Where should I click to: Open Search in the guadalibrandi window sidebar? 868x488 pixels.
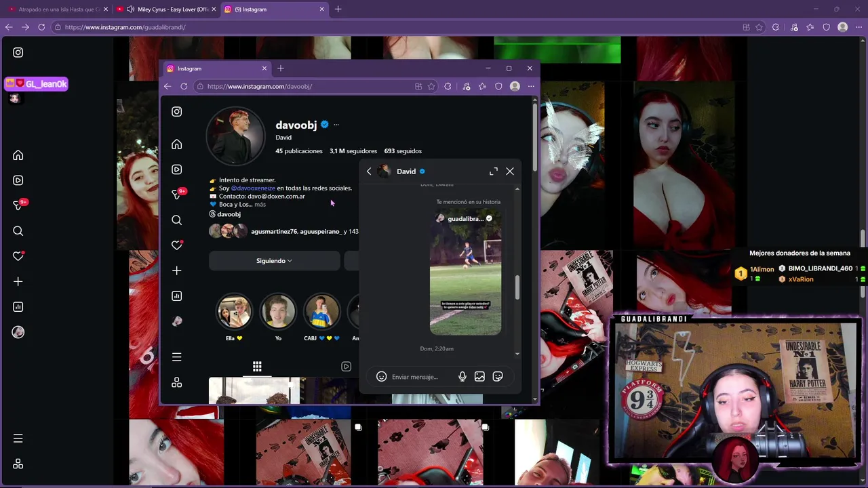click(18, 231)
